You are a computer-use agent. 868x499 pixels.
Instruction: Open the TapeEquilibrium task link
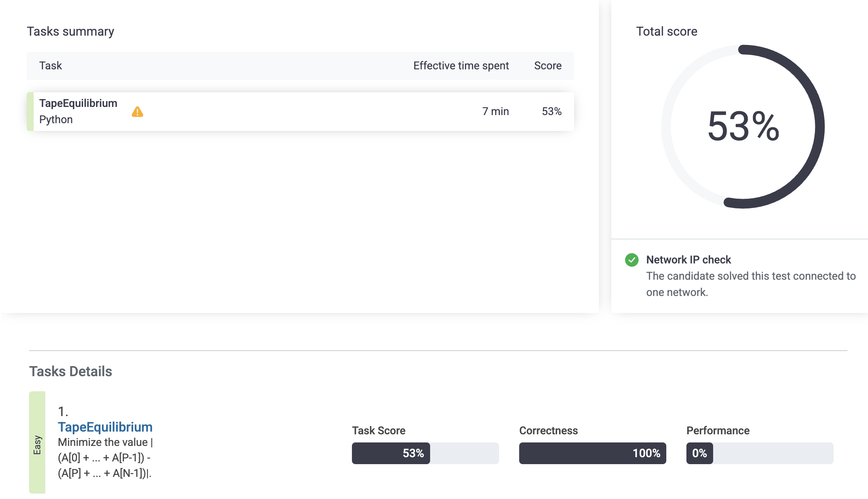105,427
